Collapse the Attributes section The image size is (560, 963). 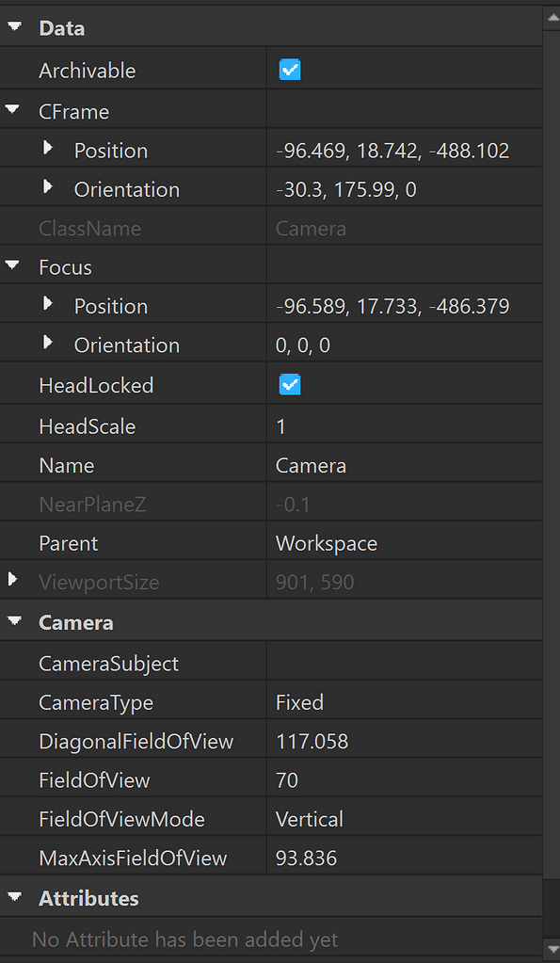pos(14,897)
